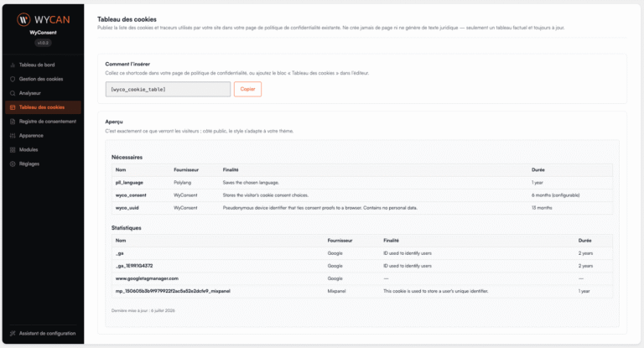Click the _ga_1E9R1G4372 cookie name
This screenshot has width=644, height=348.
tap(134, 266)
